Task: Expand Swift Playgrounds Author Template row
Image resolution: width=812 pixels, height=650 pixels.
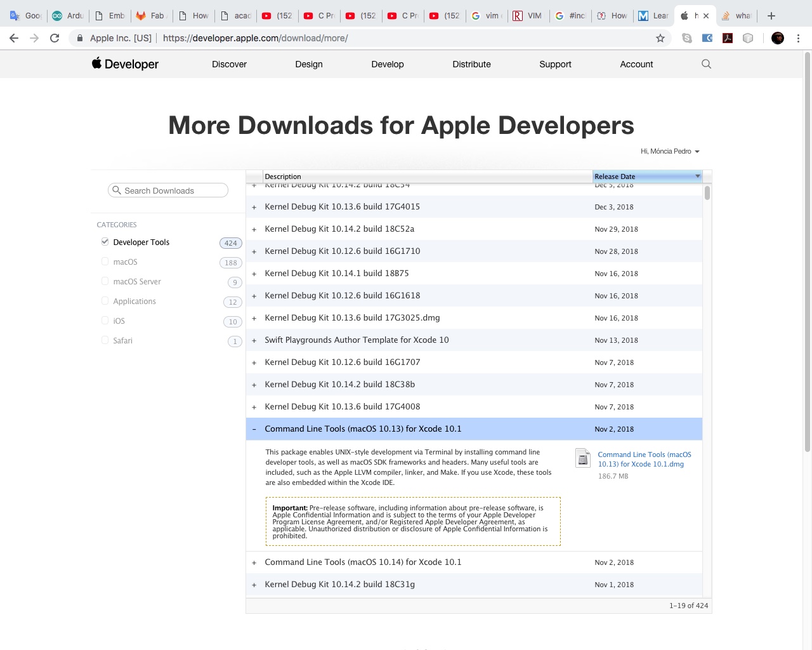Action: tap(254, 340)
